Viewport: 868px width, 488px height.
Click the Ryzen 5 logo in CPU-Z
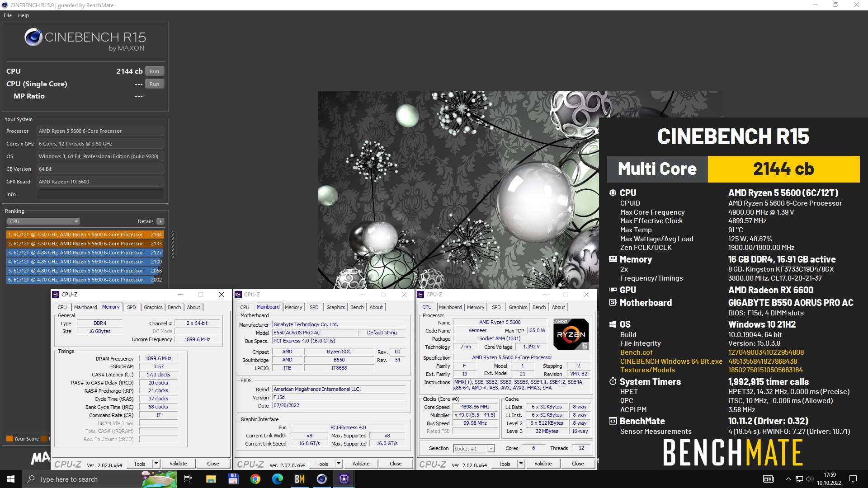571,334
